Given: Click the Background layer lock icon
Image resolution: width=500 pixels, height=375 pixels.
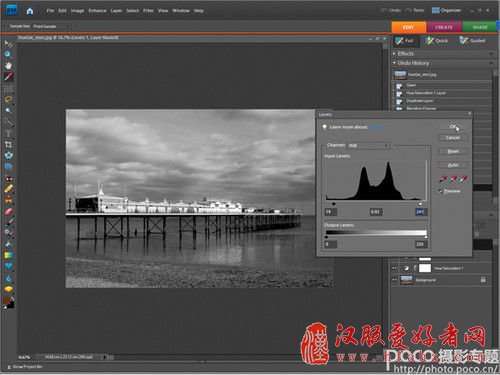Looking at the screenshot, I should [x=483, y=280].
